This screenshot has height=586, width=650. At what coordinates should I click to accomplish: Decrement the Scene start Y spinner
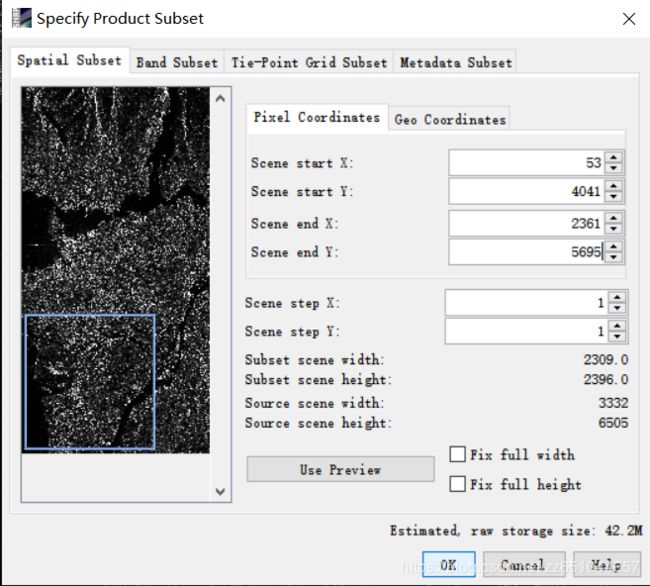(x=614, y=196)
